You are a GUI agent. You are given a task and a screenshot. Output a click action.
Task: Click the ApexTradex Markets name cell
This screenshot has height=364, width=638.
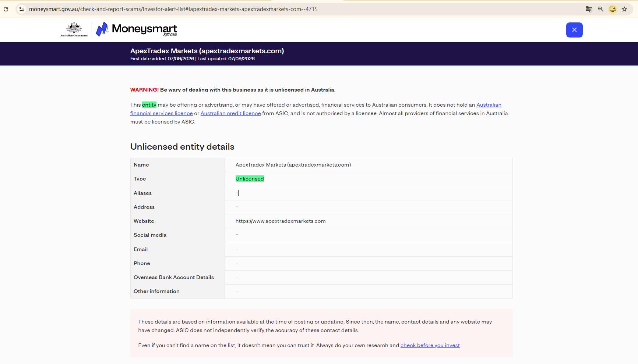pyautogui.click(x=369, y=165)
